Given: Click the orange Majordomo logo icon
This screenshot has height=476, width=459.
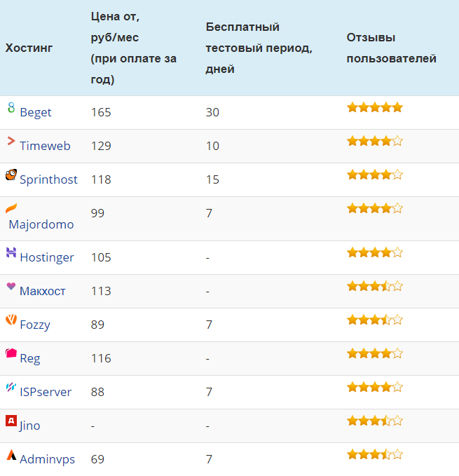Looking at the screenshot, I should click(x=11, y=208).
